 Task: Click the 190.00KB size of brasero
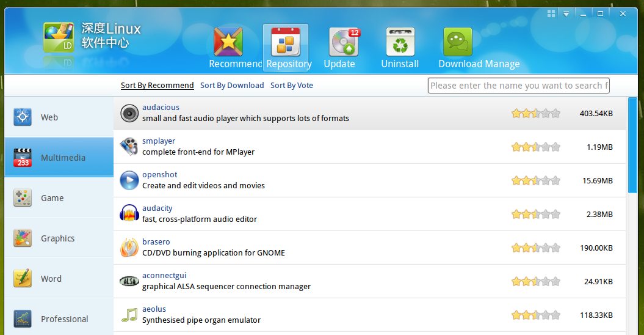596,248
